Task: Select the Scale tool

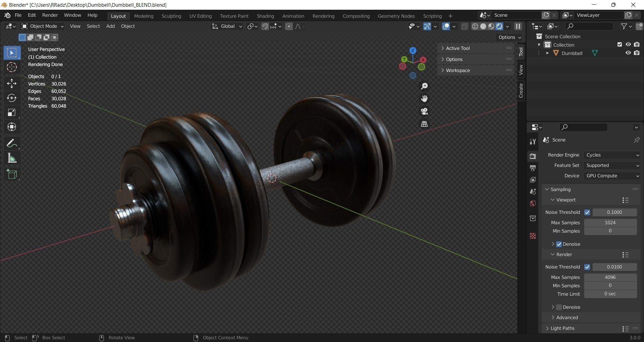Action: click(x=12, y=112)
